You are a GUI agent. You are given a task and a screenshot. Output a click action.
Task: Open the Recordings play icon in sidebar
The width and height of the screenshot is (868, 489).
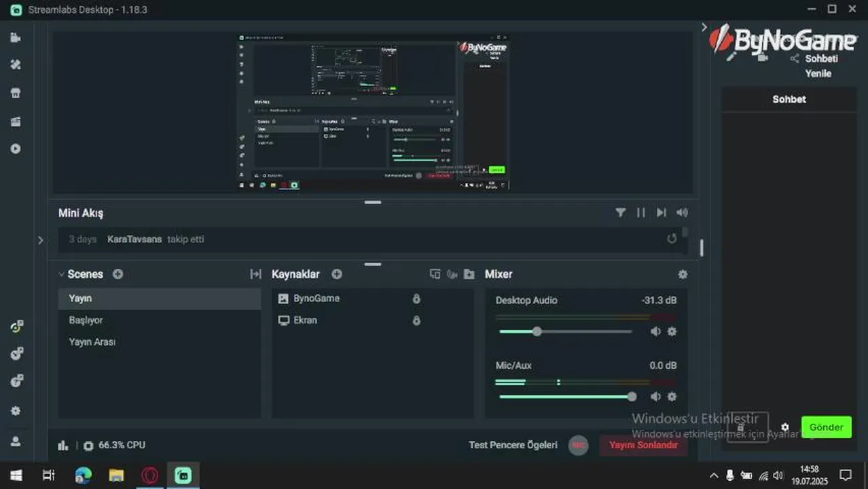[x=16, y=149]
